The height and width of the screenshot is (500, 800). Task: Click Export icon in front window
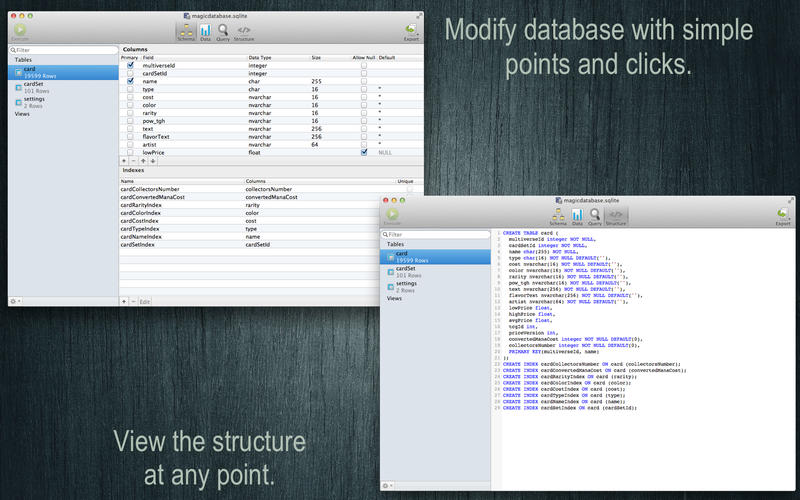(x=782, y=216)
